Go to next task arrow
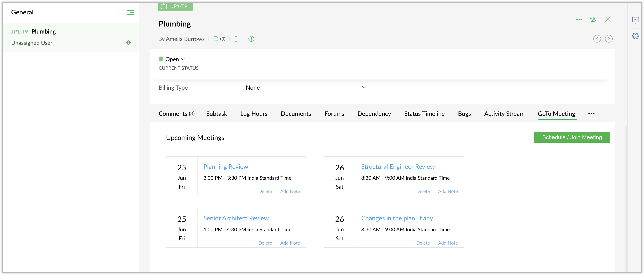Image resolution: width=644 pixels, height=275 pixels. (x=609, y=39)
